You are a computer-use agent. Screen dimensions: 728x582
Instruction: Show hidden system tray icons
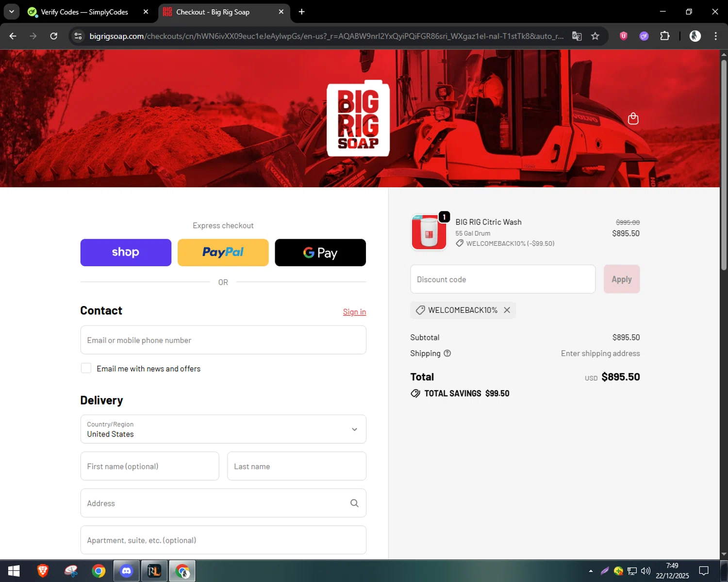click(591, 571)
